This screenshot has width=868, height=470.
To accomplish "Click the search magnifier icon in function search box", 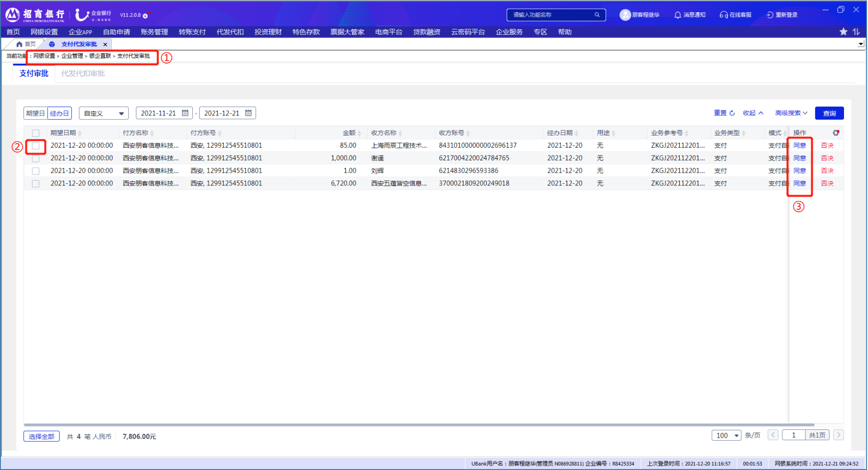I will point(597,15).
